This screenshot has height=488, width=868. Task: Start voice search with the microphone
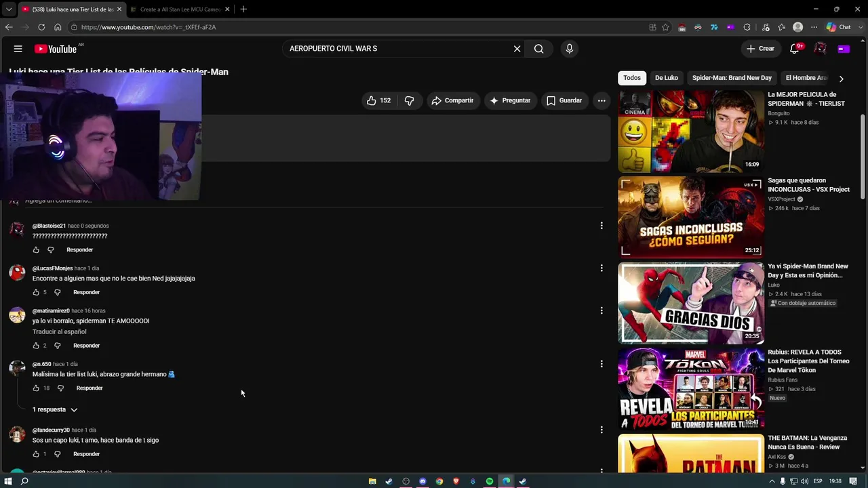click(x=569, y=49)
